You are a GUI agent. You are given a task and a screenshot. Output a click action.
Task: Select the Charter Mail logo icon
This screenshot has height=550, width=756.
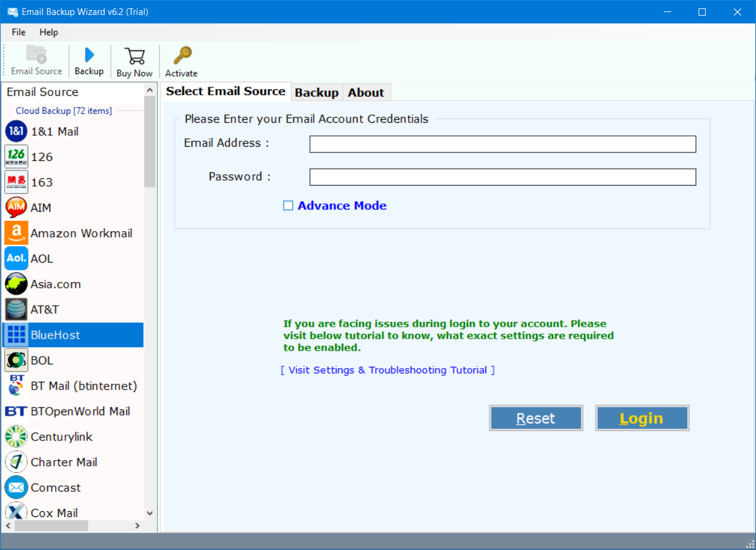[x=16, y=462]
